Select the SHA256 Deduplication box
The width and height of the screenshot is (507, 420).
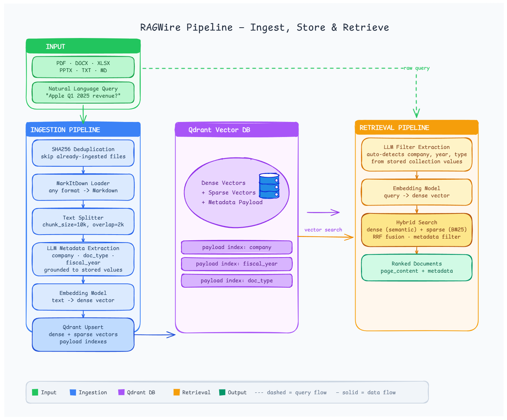(x=83, y=153)
